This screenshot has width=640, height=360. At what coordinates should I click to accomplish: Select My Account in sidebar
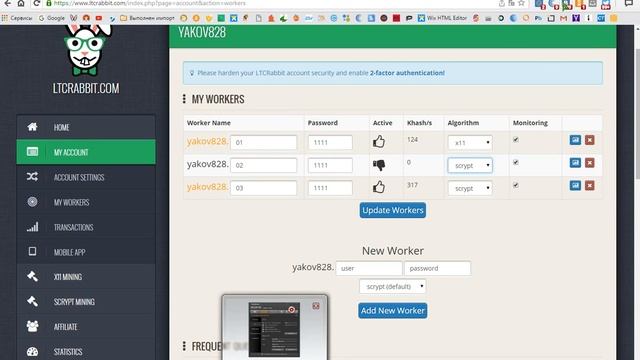pyautogui.click(x=86, y=152)
